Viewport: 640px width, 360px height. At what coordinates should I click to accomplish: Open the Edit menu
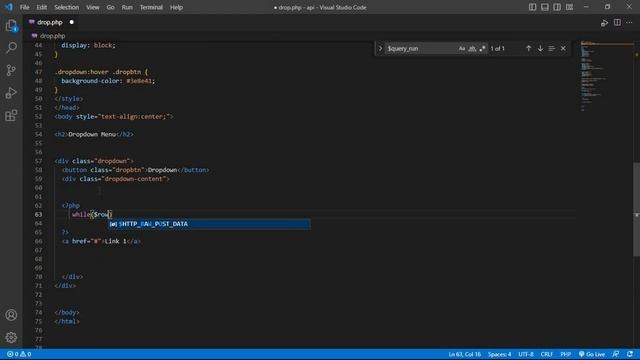pyautogui.click(x=42, y=7)
